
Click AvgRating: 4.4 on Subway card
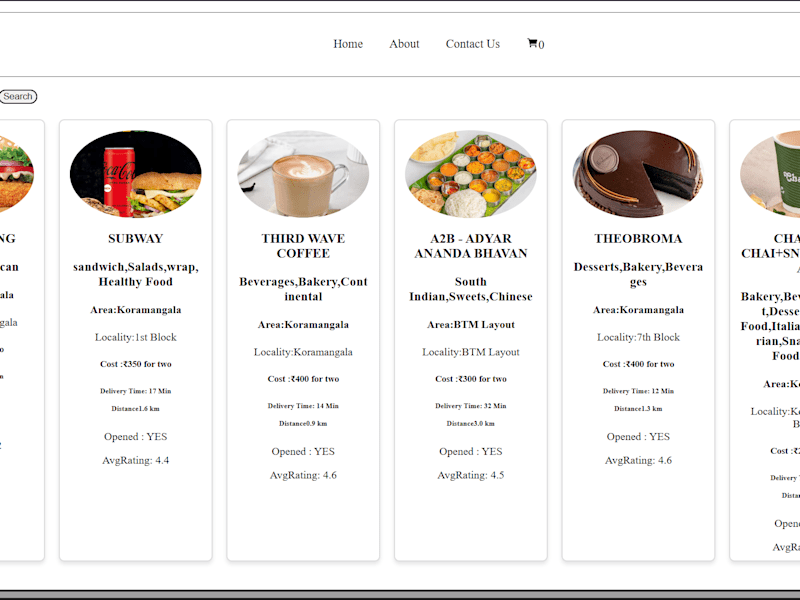pos(136,460)
